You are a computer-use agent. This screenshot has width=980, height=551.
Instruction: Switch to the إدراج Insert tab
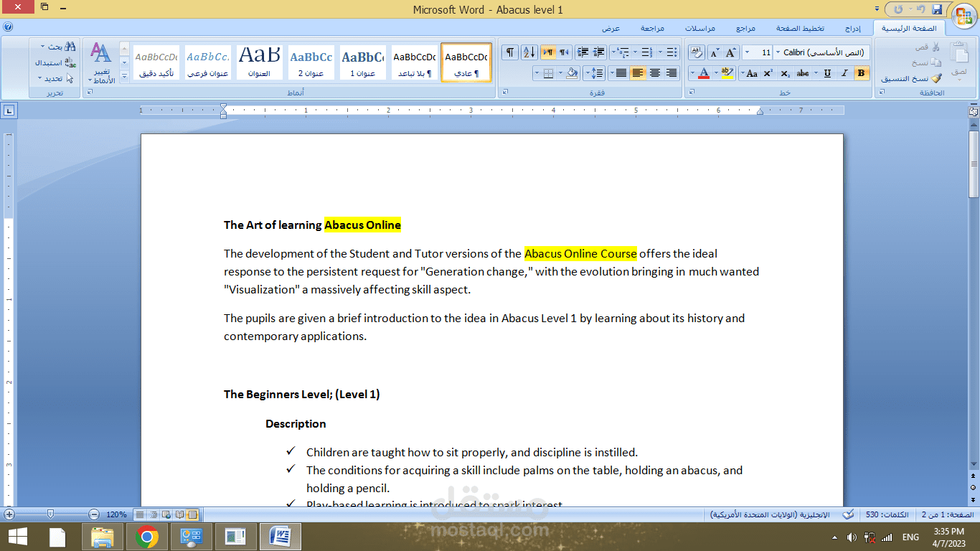[x=853, y=28]
